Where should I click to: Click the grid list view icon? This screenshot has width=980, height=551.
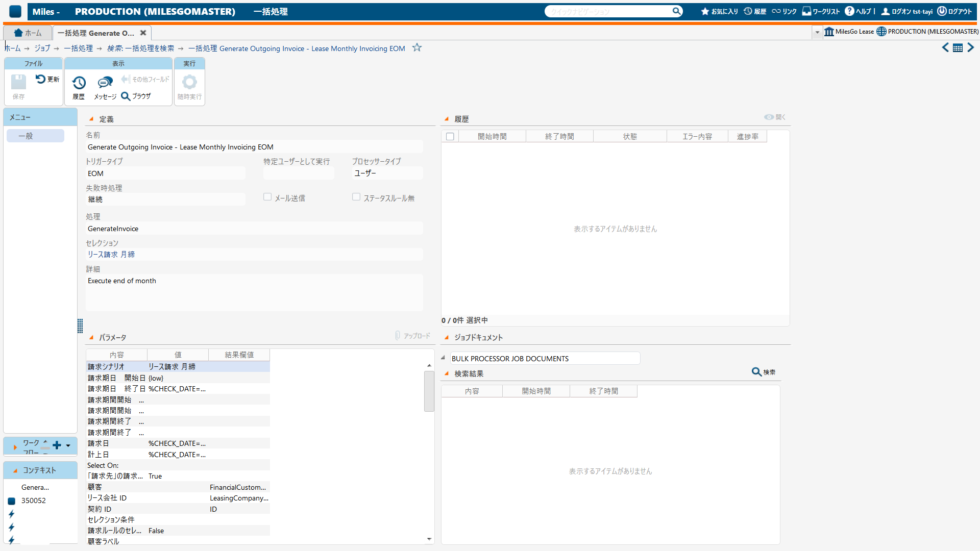[x=958, y=48]
